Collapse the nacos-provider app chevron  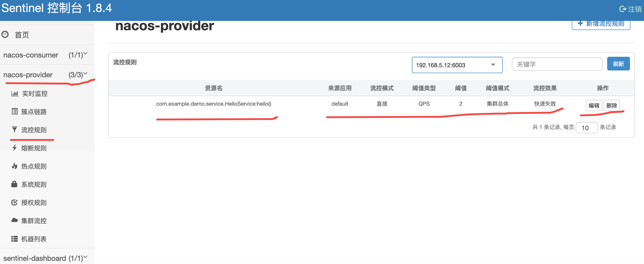click(85, 73)
